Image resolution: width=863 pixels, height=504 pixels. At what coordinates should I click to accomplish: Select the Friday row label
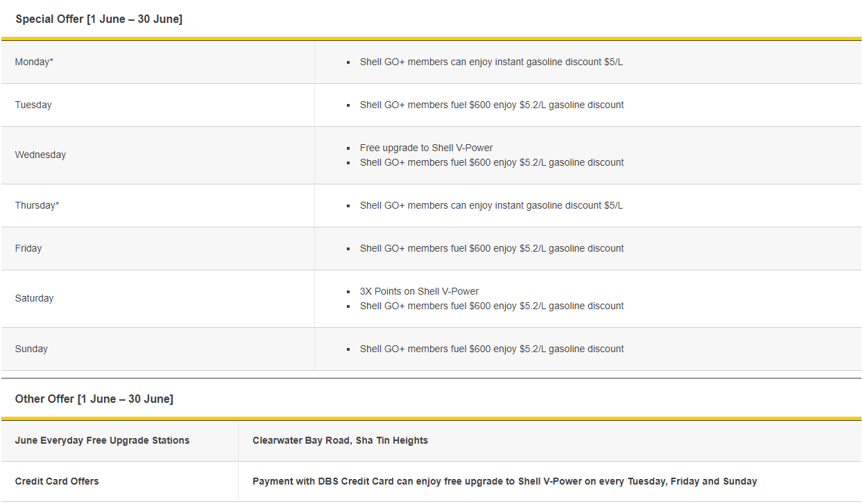click(28, 249)
